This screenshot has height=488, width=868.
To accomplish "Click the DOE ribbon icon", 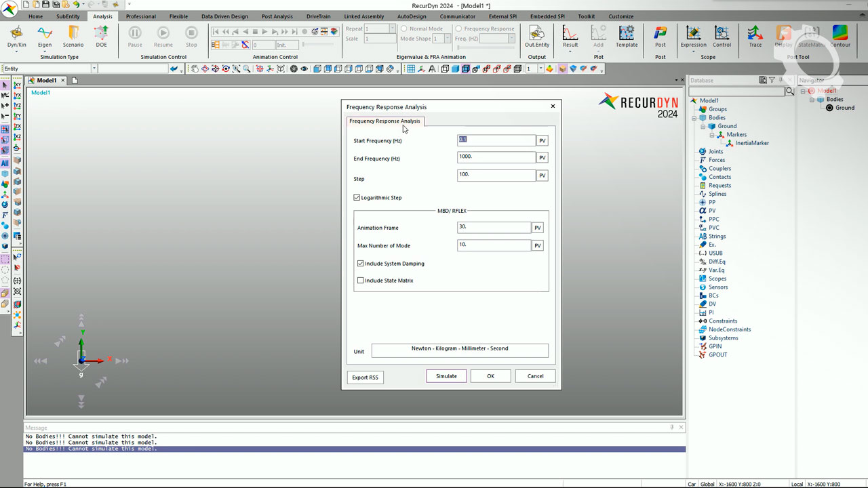I will (101, 35).
